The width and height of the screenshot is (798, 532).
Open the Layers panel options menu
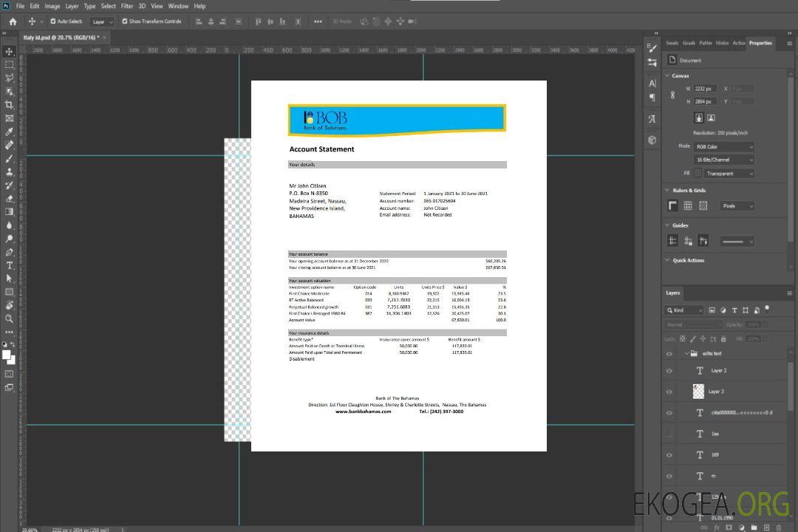coord(789,293)
